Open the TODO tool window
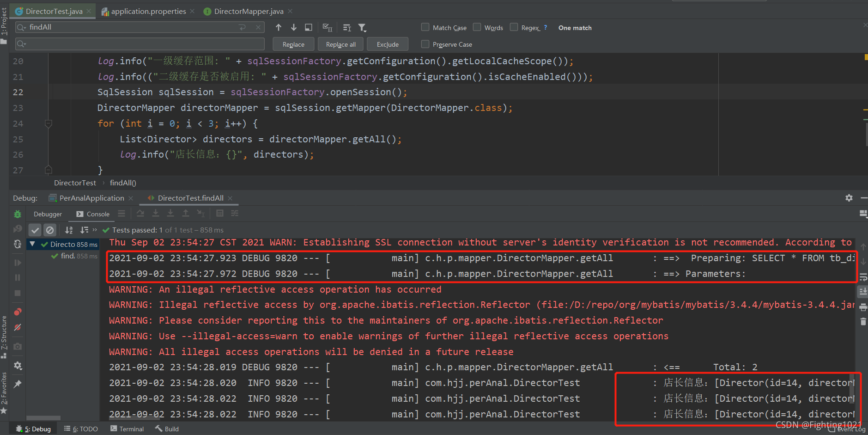This screenshot has height=435, width=868. [81, 429]
